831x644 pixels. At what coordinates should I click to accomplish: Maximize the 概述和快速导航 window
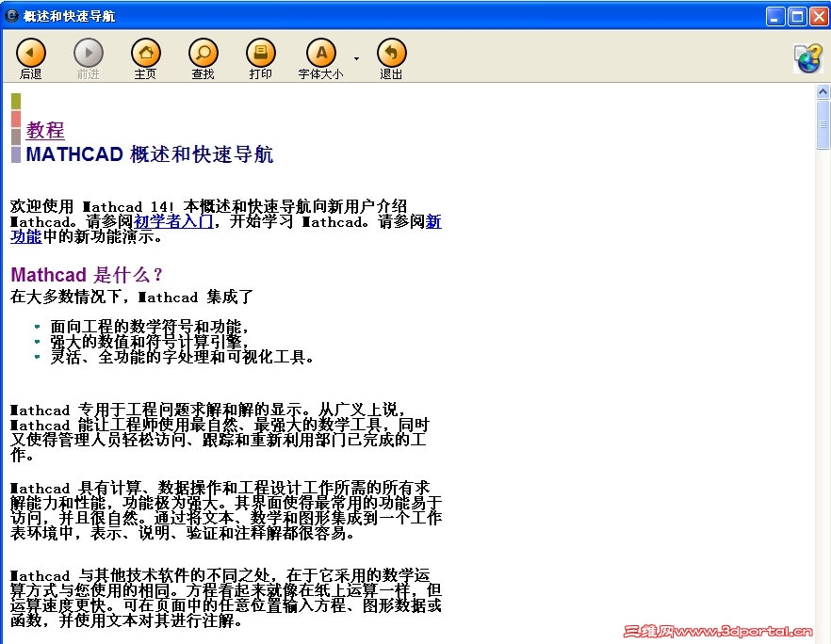(x=797, y=16)
